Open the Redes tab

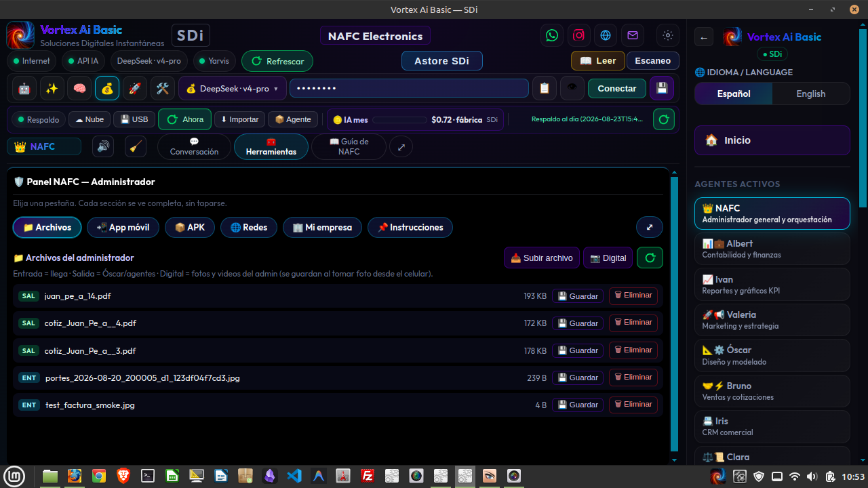coord(249,227)
